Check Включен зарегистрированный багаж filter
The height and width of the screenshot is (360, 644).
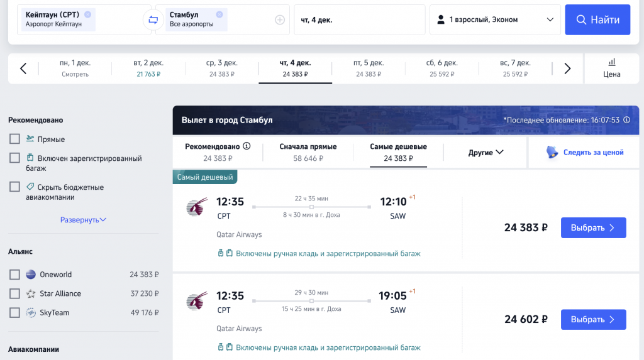point(15,158)
